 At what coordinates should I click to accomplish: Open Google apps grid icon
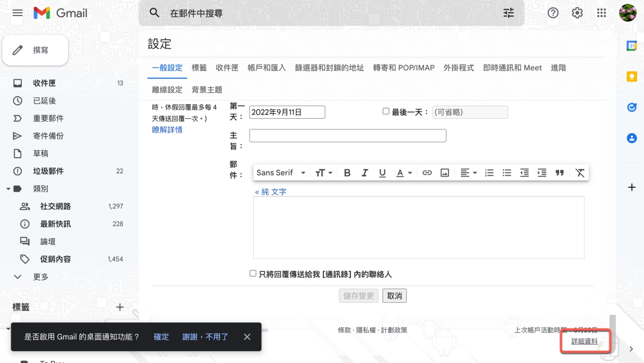[602, 13]
